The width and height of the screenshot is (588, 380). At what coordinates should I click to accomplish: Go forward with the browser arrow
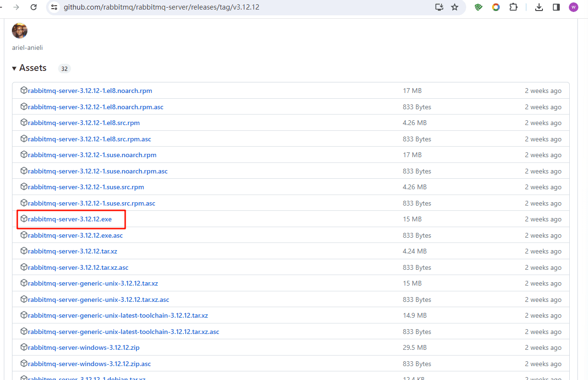pos(17,7)
